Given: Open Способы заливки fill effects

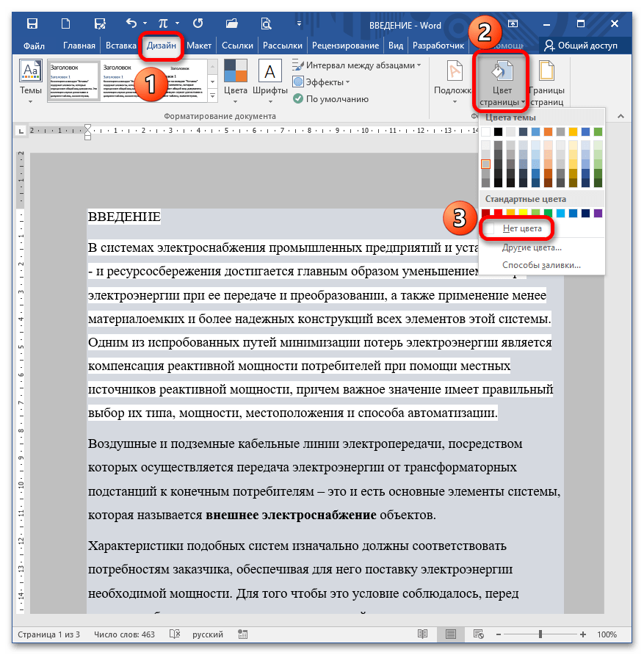Looking at the screenshot, I should coord(542,265).
